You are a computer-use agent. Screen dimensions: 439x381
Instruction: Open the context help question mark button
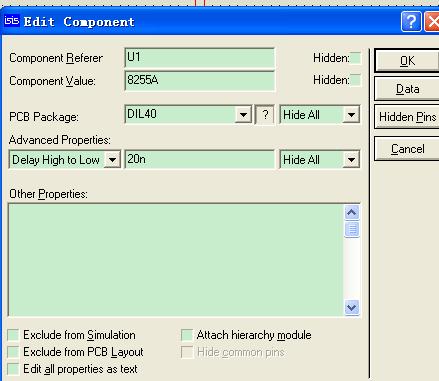[411, 22]
